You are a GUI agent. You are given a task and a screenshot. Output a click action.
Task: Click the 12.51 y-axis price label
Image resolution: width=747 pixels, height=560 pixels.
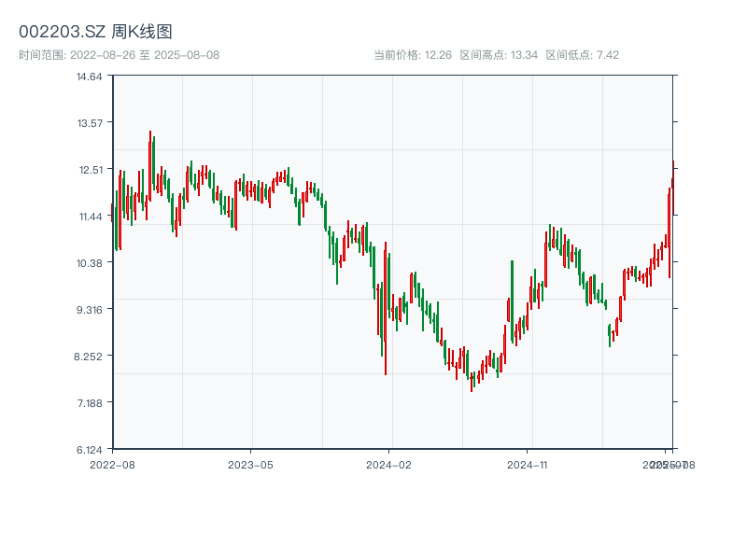(90, 170)
